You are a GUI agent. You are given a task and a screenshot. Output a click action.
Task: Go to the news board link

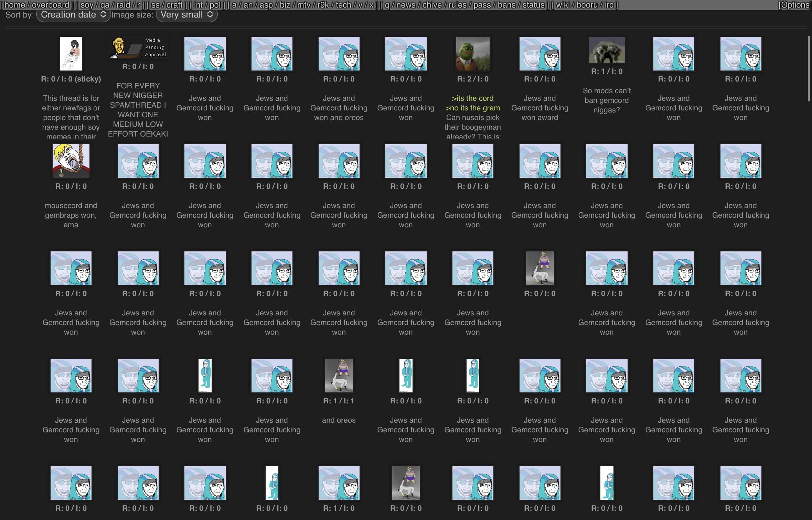point(406,5)
